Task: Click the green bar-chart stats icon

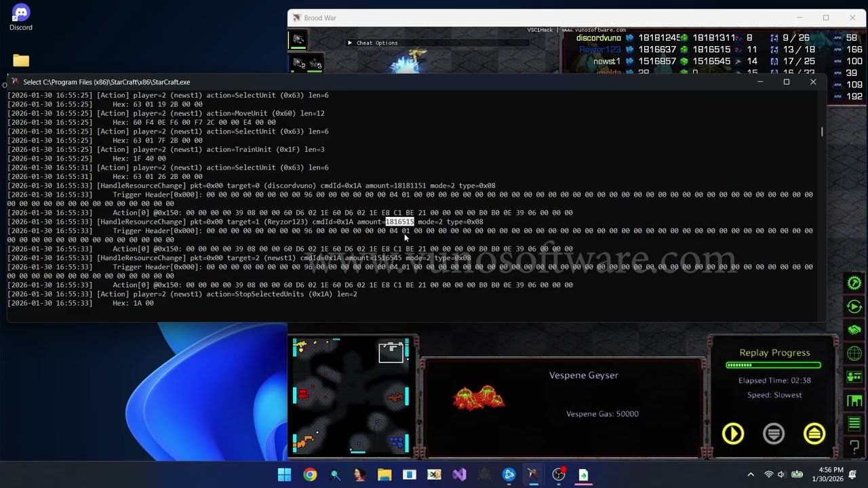Action: 854,401
